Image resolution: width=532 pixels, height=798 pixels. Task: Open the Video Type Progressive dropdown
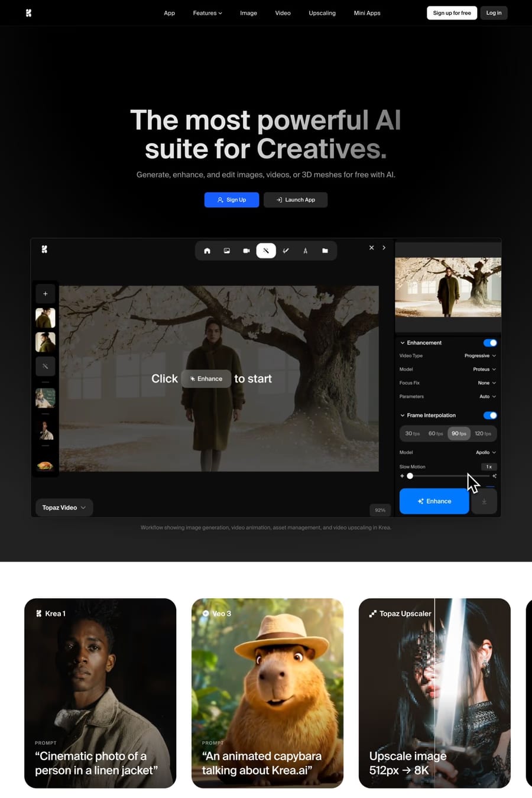point(480,356)
